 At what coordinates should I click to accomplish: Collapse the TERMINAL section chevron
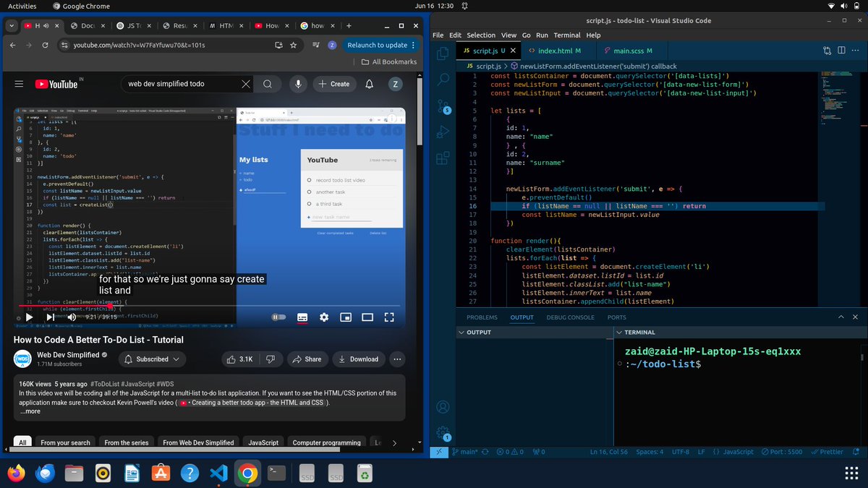(x=618, y=333)
